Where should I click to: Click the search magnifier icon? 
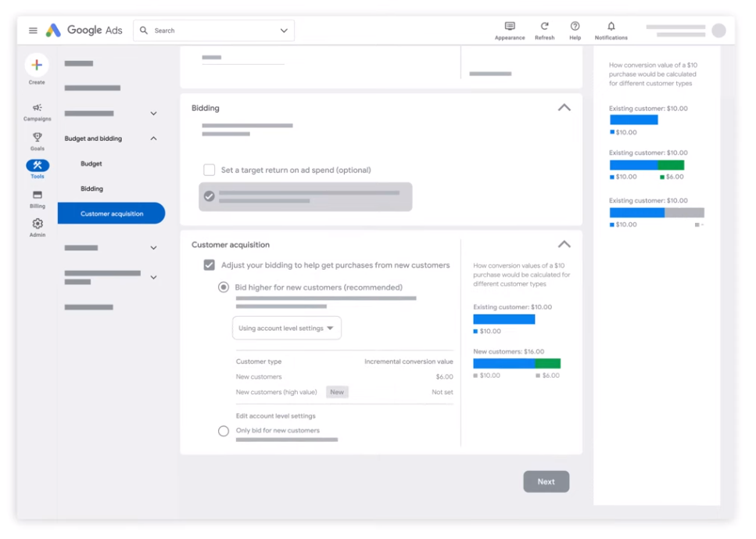click(x=144, y=31)
